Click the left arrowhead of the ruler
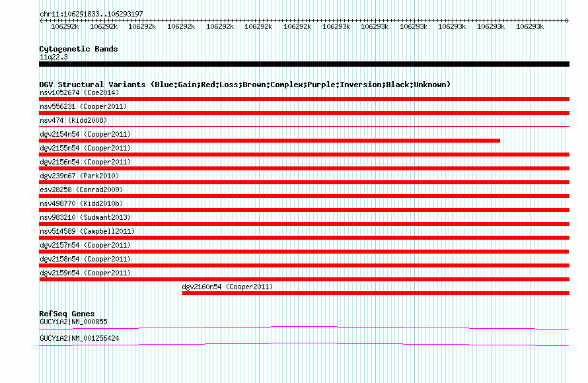 pos(41,20)
